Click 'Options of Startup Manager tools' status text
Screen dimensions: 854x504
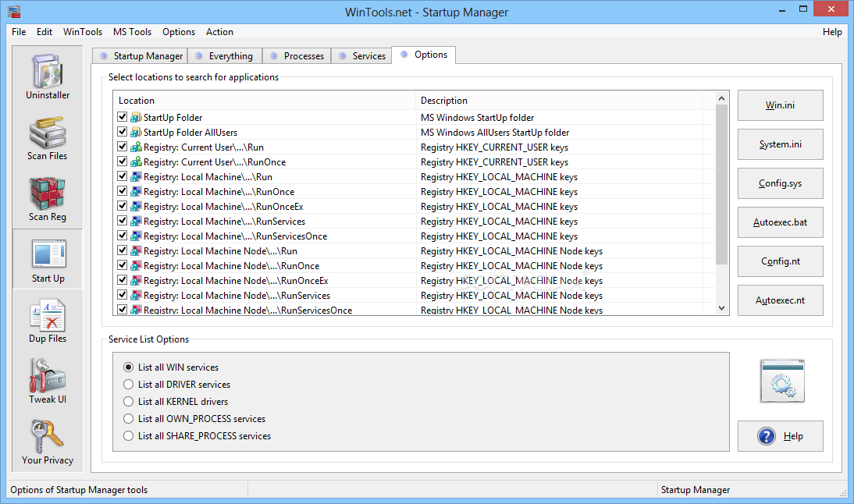(x=79, y=490)
